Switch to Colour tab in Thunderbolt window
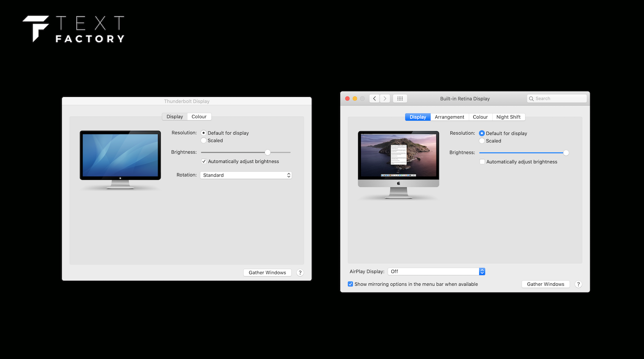The height and width of the screenshot is (359, 644). [199, 117]
